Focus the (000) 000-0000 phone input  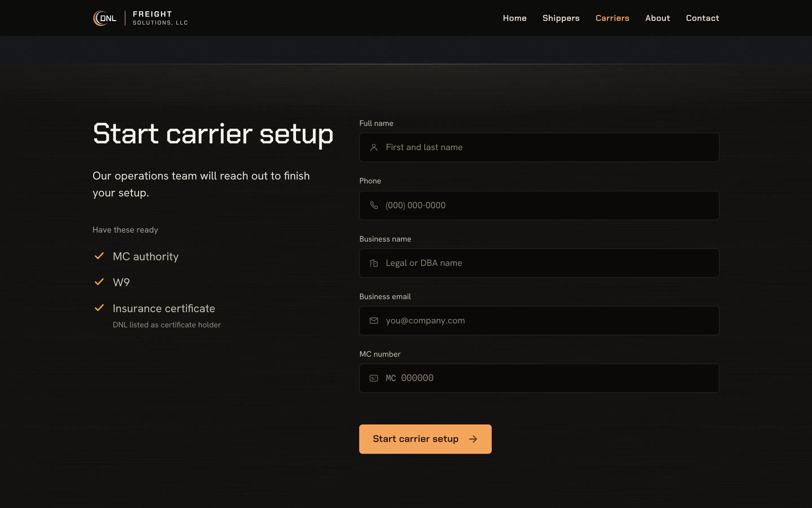[539, 205]
